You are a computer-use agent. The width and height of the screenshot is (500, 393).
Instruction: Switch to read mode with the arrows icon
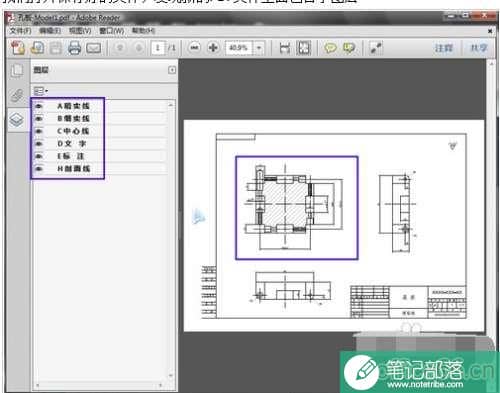tap(376, 48)
